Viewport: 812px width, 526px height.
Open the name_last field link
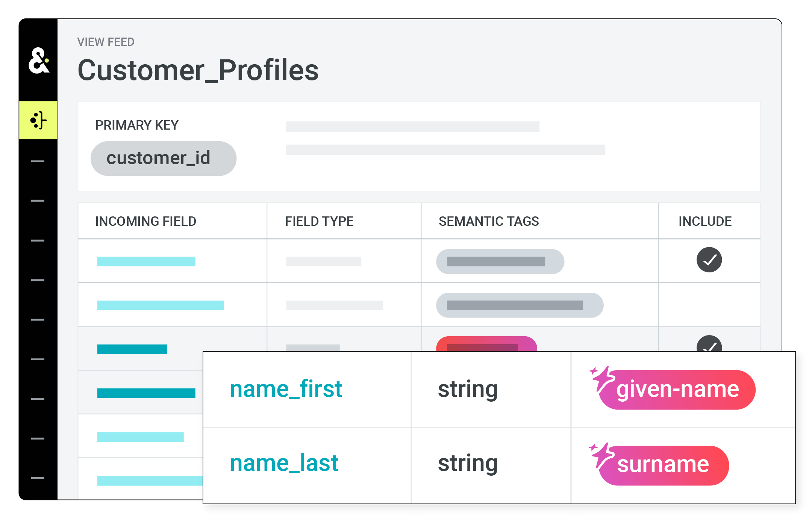click(284, 463)
